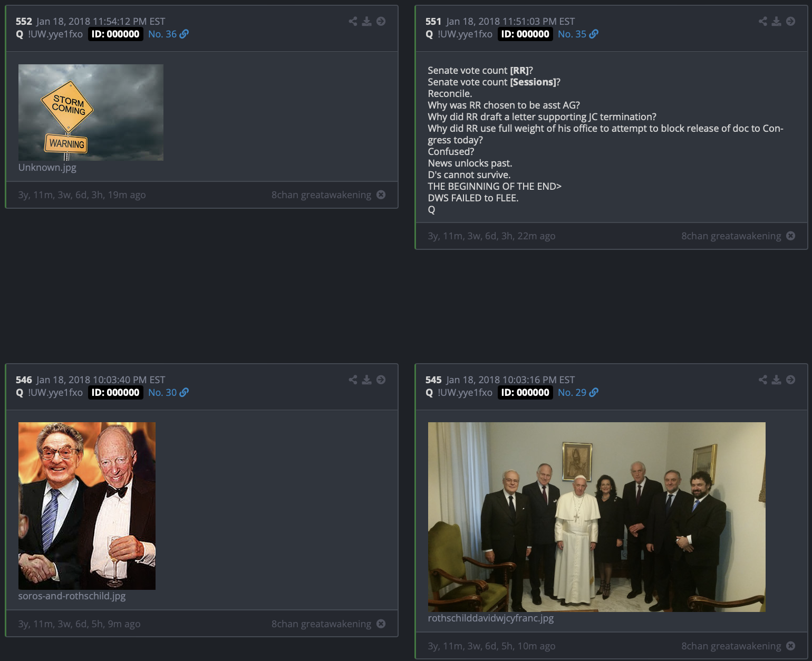Open the No. 30 post link
Screen dimensions: 812x661
(x=162, y=392)
